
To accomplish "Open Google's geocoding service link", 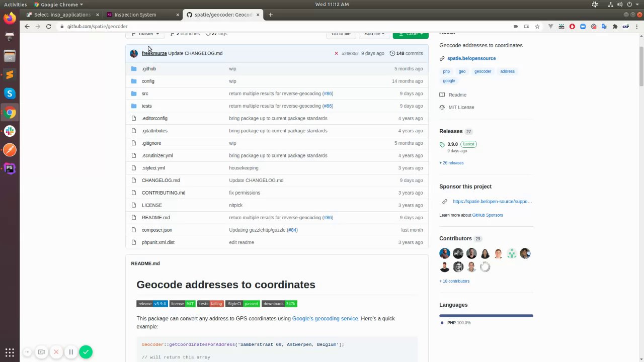I will [x=325, y=319].
